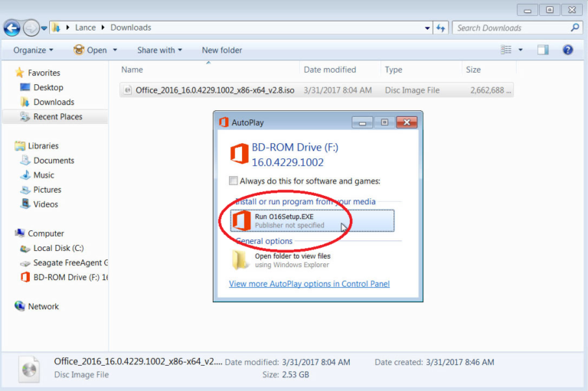Open the change view dropdown arrow

click(521, 50)
